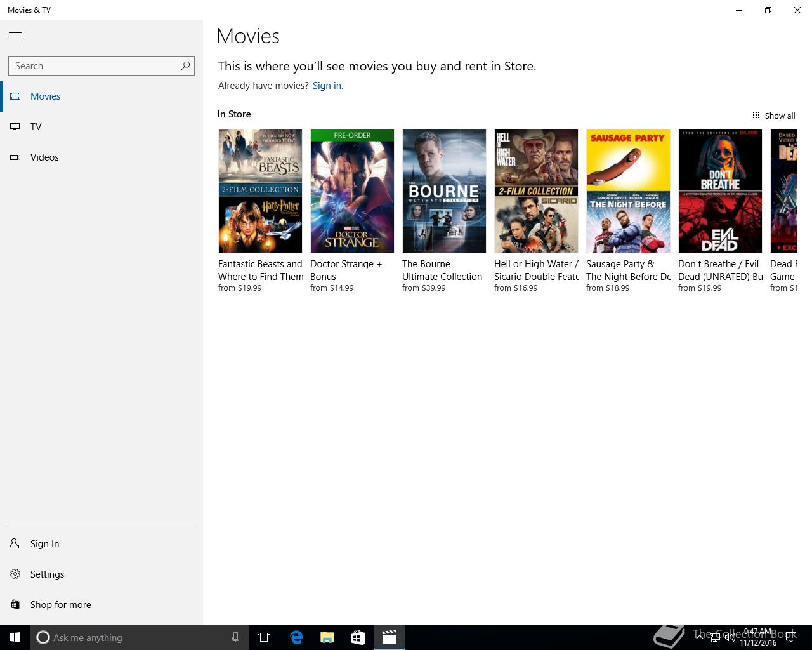The height and width of the screenshot is (650, 812).
Task: Open the Fantastic Beasts collection poster
Action: (x=260, y=191)
